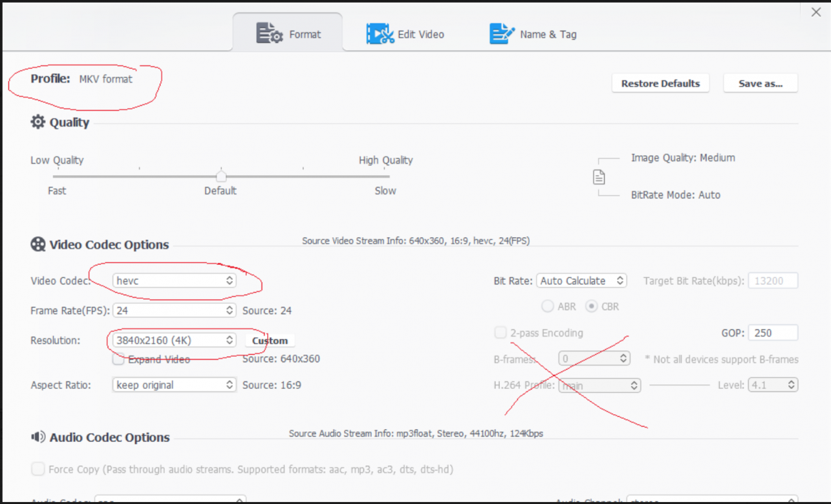Click the quality slider handle
The height and width of the screenshot is (504, 831).
coord(221,176)
